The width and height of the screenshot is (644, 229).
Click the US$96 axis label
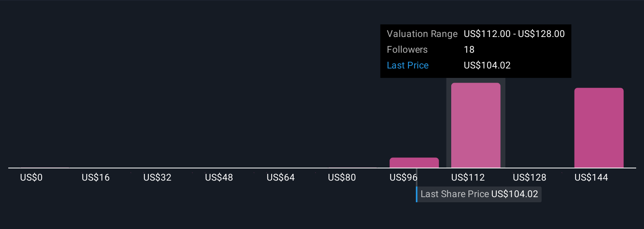tap(403, 177)
